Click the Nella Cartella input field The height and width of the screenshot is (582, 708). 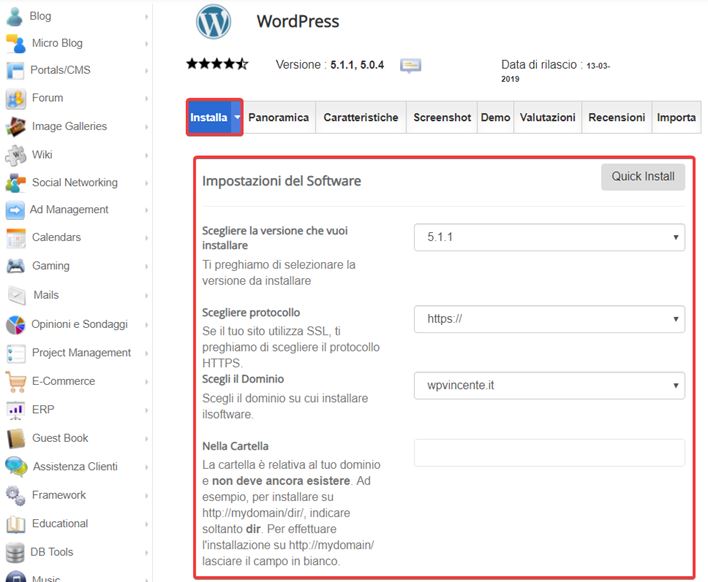549,452
